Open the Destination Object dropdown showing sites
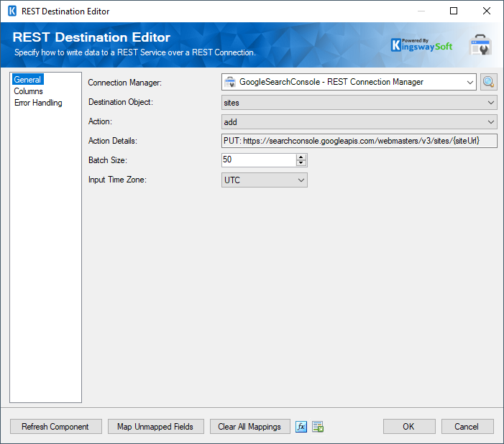Image resolution: width=504 pixels, height=444 pixels. click(x=359, y=103)
